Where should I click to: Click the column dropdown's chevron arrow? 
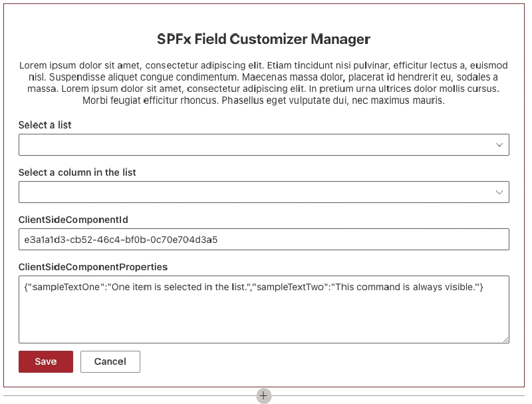[x=500, y=192]
